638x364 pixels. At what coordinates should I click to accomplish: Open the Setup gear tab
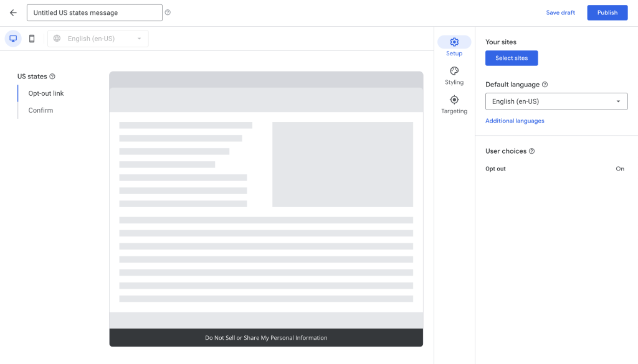tap(454, 46)
